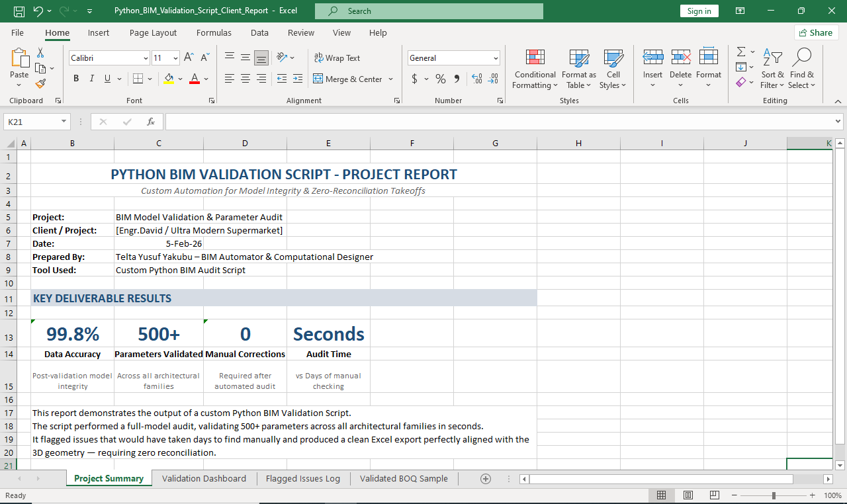Open Conditional Formatting menu
Screen dimensions: 847x504
coord(535,69)
